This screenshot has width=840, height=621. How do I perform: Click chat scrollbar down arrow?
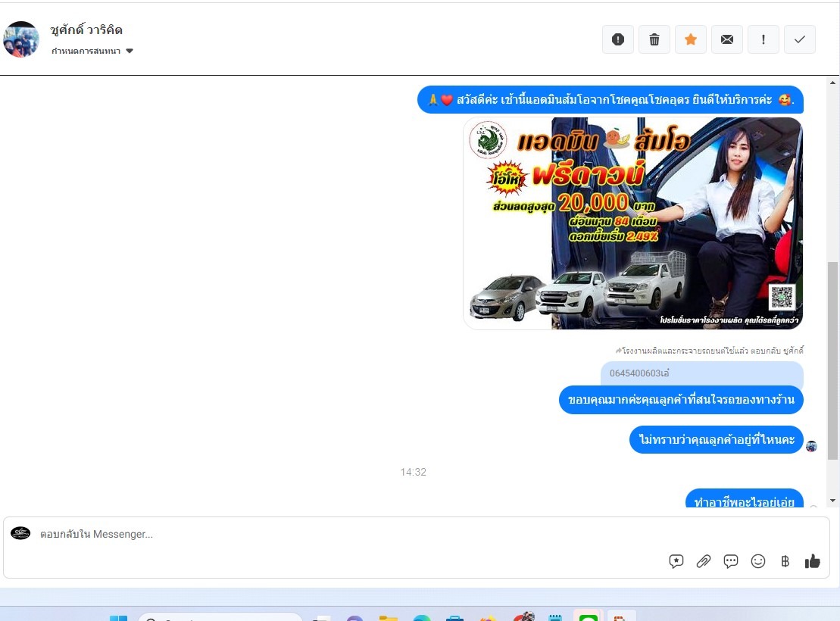(x=832, y=501)
